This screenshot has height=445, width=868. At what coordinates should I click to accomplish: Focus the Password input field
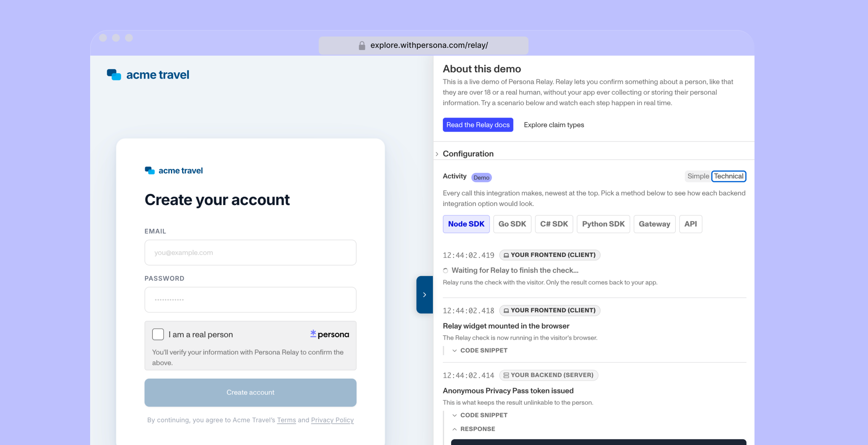(250, 300)
